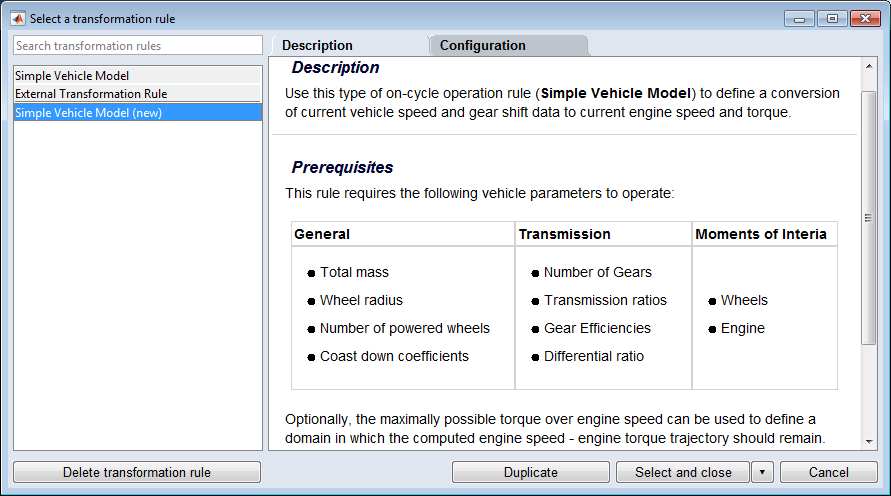Select External Transformation Rule in the list
This screenshot has width=891, height=496.
pyautogui.click(x=137, y=94)
